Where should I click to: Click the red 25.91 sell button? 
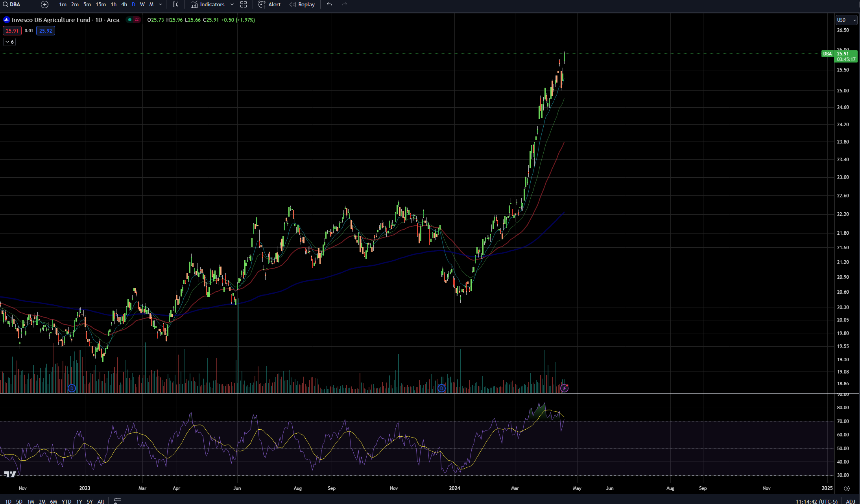tap(12, 31)
